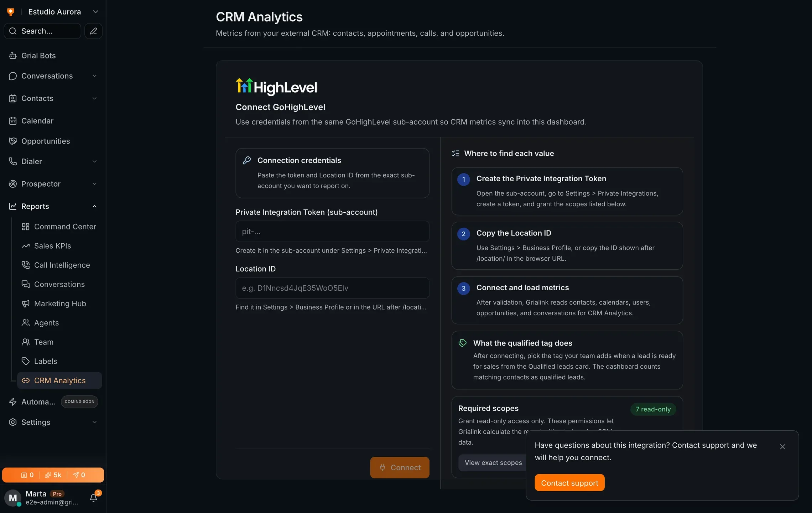812x513 pixels.
Task: Click the Automations lightning icon
Action: 13,402
